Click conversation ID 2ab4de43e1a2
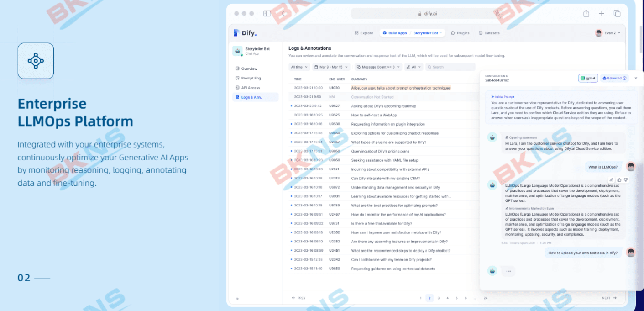Screen dimensions: 644x311 pos(497,80)
